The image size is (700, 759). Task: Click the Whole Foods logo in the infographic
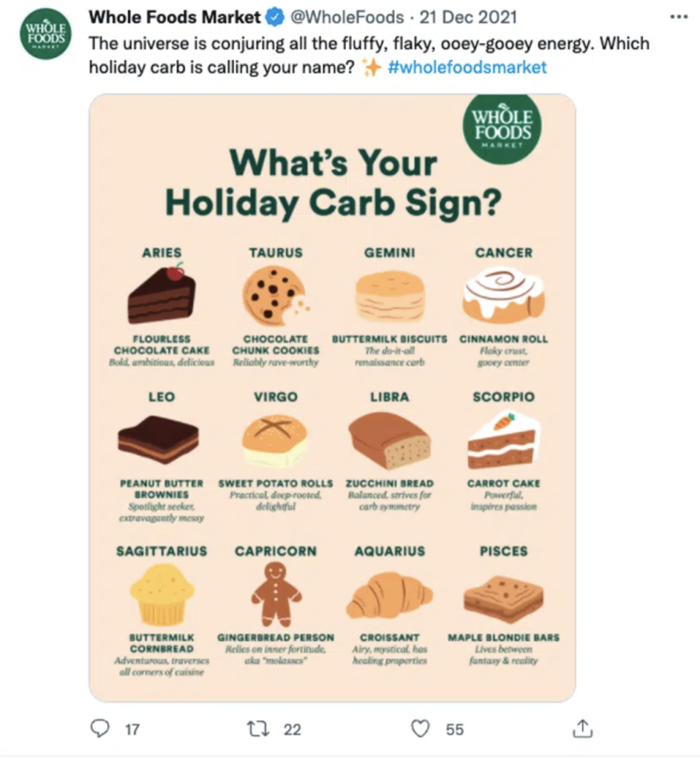[x=502, y=128]
